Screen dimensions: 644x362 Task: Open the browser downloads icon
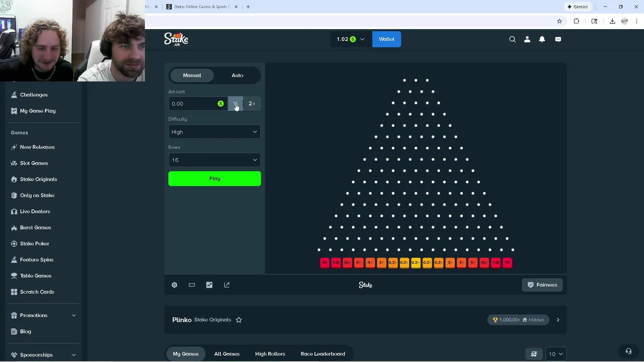(612, 21)
